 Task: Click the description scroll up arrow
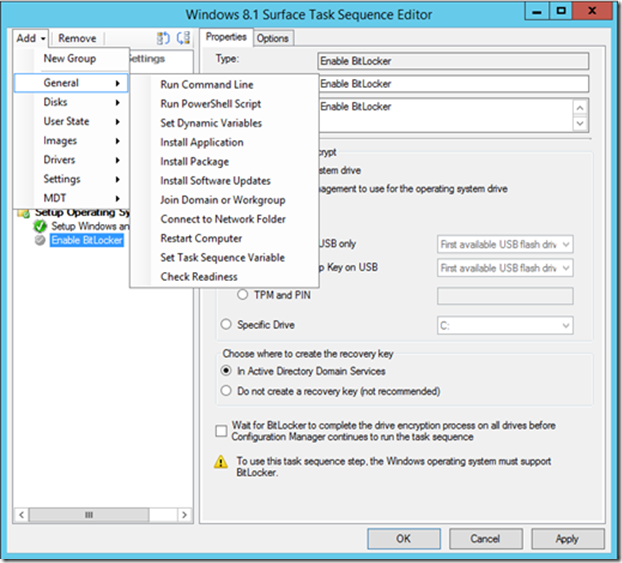pyautogui.click(x=580, y=108)
